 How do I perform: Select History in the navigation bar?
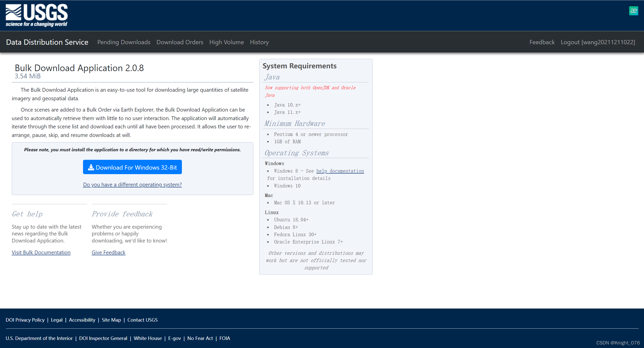pyautogui.click(x=259, y=42)
